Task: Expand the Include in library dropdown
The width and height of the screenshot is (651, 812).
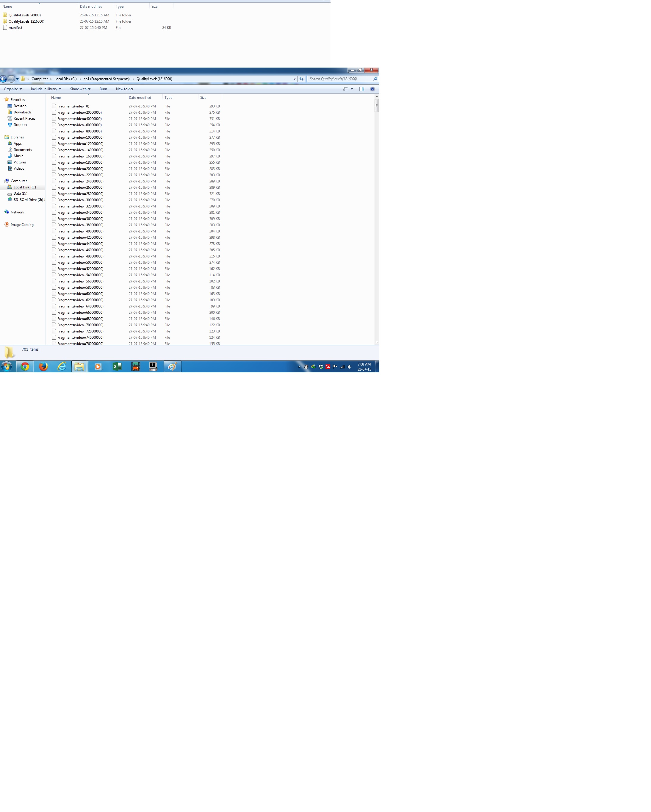Action: coord(46,89)
